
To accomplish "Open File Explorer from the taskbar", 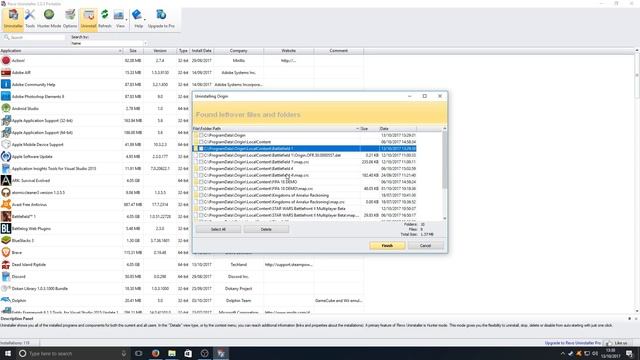I will [172, 353].
